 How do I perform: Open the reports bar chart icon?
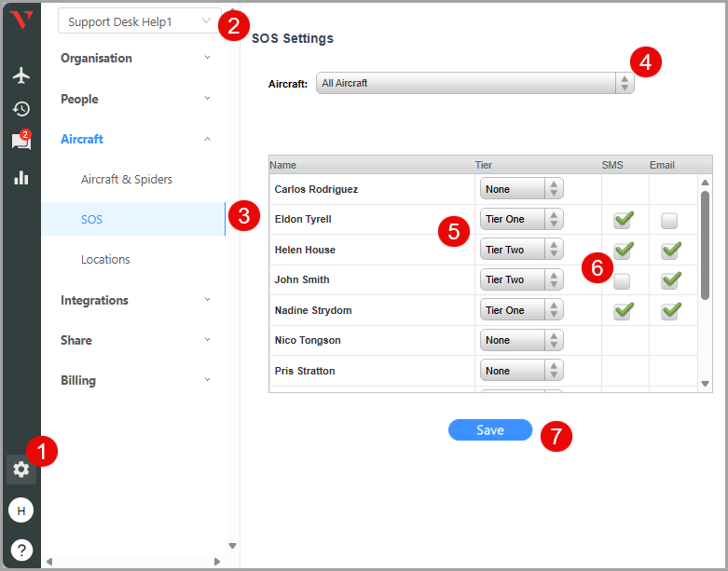tap(21, 177)
